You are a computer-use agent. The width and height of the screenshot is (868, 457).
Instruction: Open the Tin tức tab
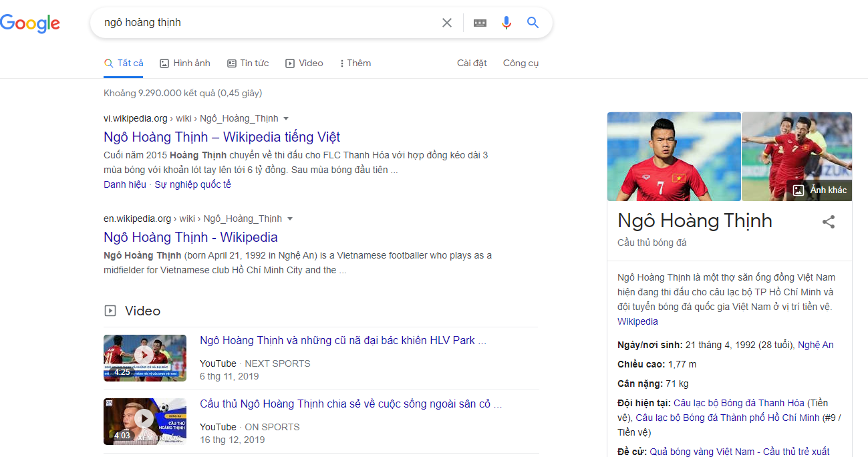248,63
